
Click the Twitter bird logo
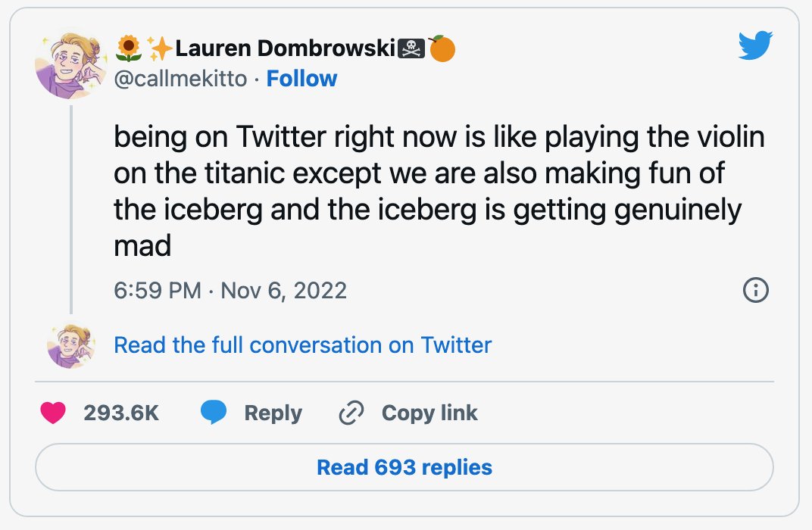point(755,45)
